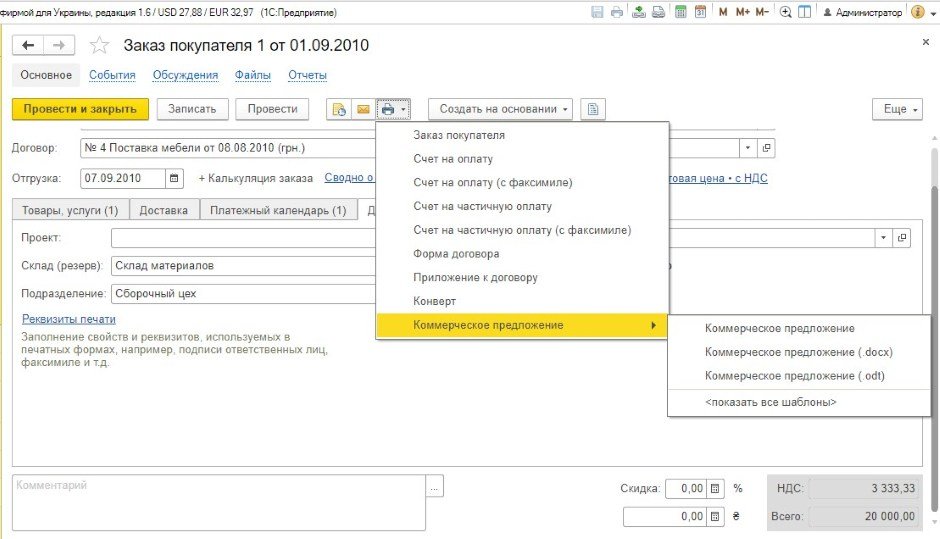The height and width of the screenshot is (539, 940).
Task: Click the document report icon after Создать на основании
Action: click(x=594, y=109)
